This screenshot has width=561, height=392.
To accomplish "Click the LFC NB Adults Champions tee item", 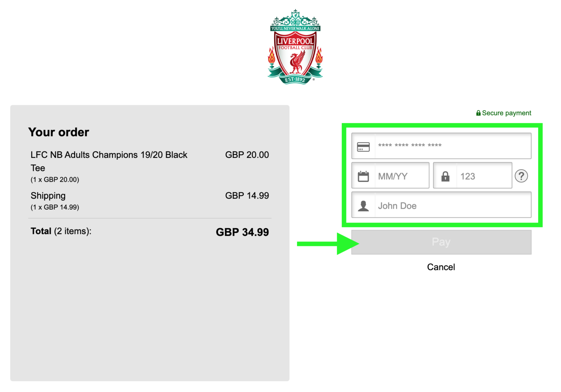I will point(109,161).
